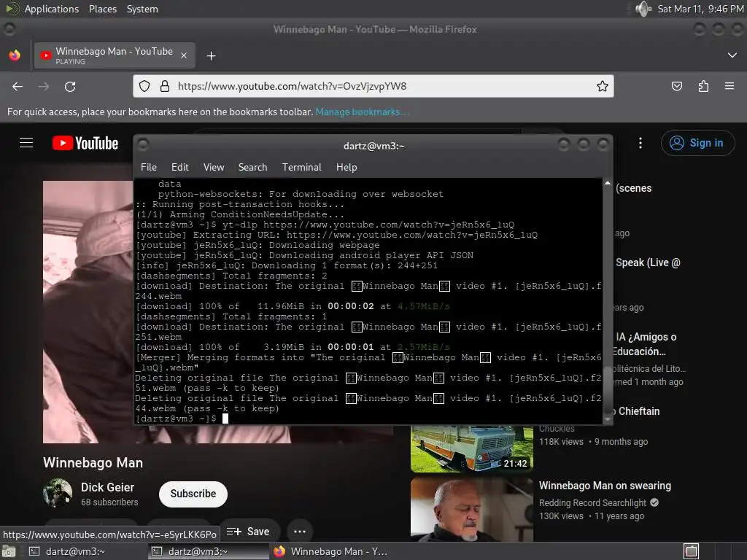Reload the YouTube page
The image size is (747, 560).
tap(70, 86)
